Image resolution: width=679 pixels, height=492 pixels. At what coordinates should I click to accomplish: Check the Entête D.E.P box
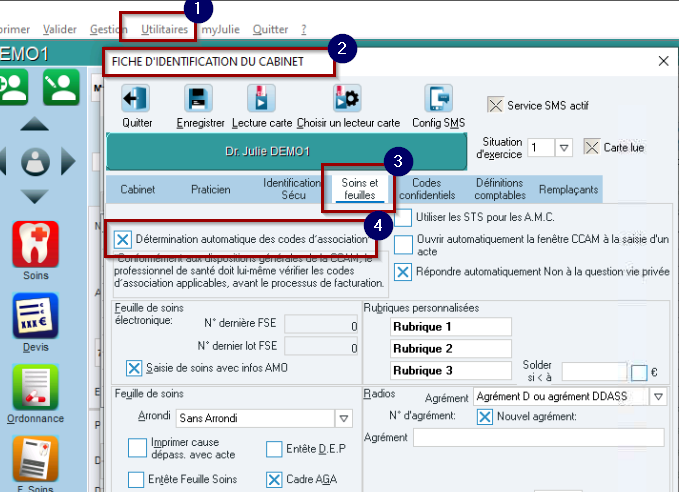(274, 449)
